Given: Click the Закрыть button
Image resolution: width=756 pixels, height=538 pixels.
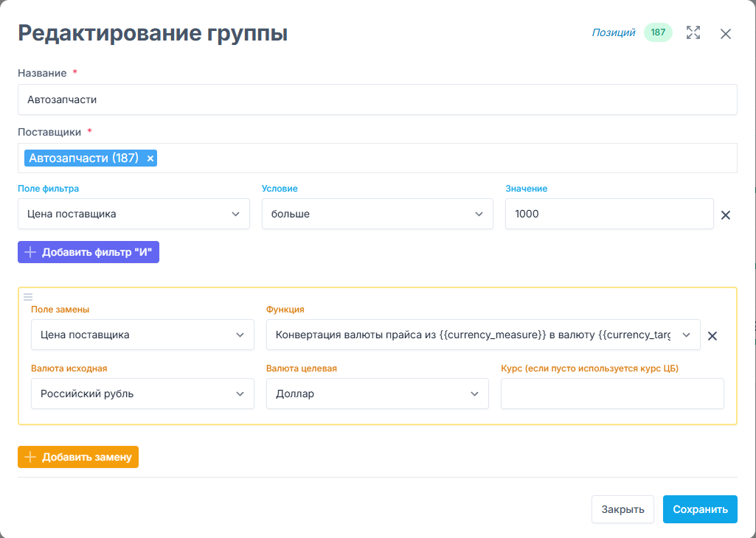Looking at the screenshot, I should pyautogui.click(x=623, y=509).
